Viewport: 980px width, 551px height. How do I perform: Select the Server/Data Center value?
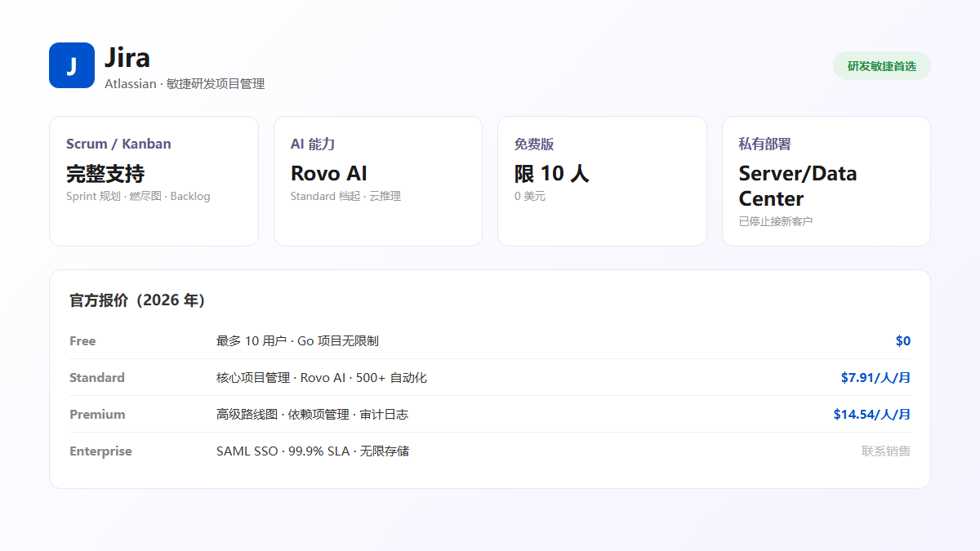tap(798, 186)
